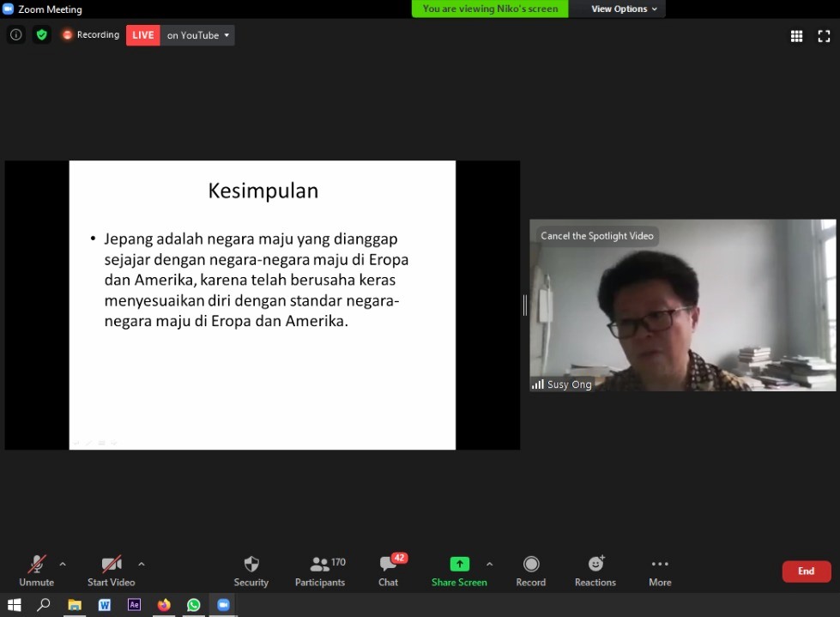Switch to gallery view grid icon
Viewport: 840px width, 617px height.
coord(796,36)
